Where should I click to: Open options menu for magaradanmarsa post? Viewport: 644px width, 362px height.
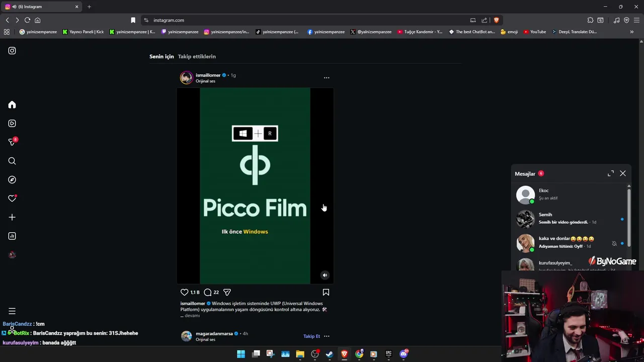[x=327, y=336]
